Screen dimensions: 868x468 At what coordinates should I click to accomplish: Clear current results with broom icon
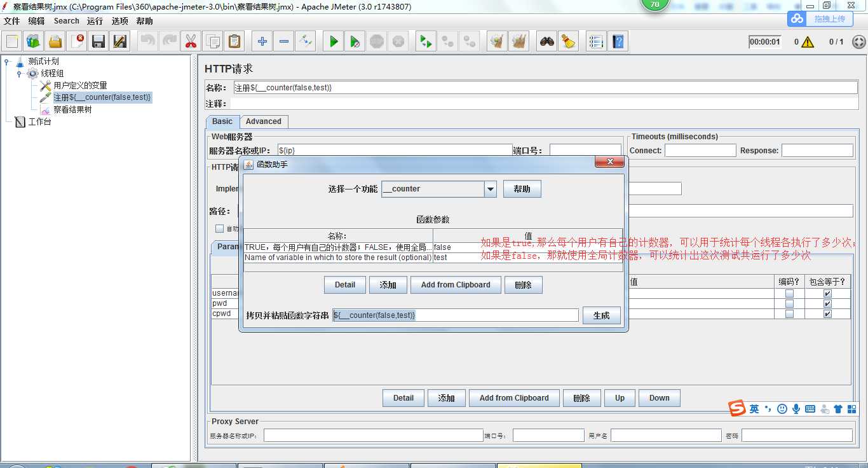(x=497, y=42)
